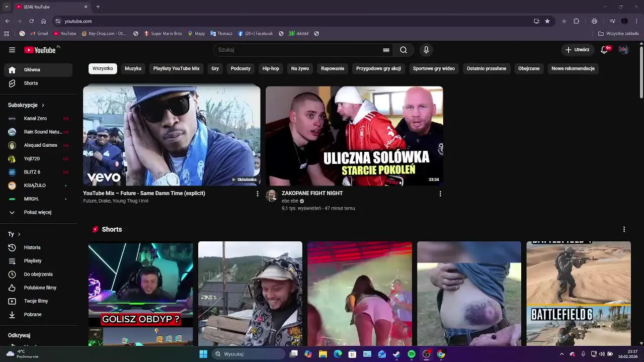The image size is (644, 362).
Task: Open the account avatar menu
Action: [623, 50]
